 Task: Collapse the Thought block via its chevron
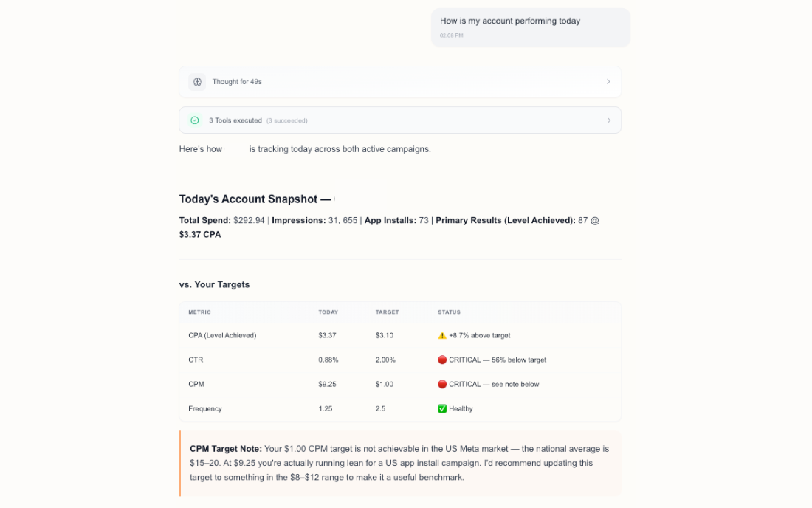click(x=608, y=81)
